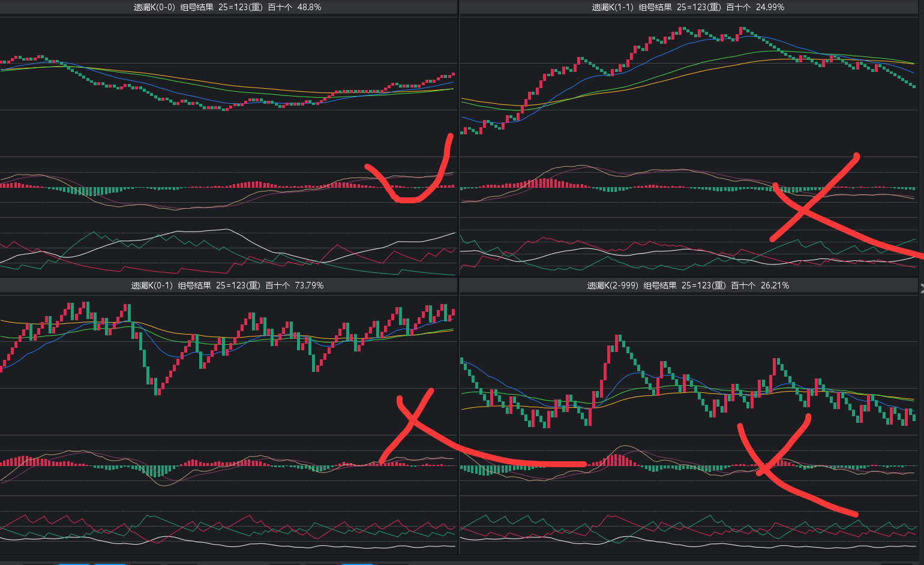Click the red MACD bars in 遗漏K(1-1) panel
The width and height of the screenshot is (924, 565).
coord(546,183)
